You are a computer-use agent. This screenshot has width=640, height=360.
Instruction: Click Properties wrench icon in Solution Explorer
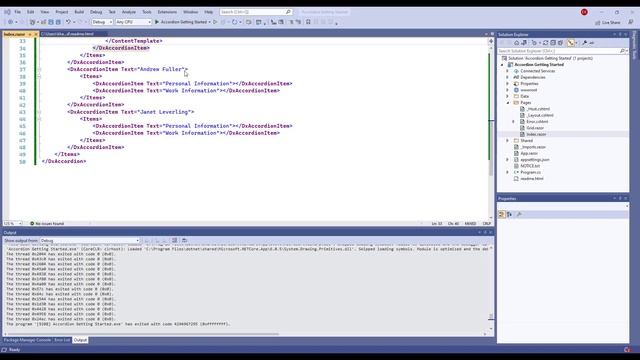(x=584, y=43)
